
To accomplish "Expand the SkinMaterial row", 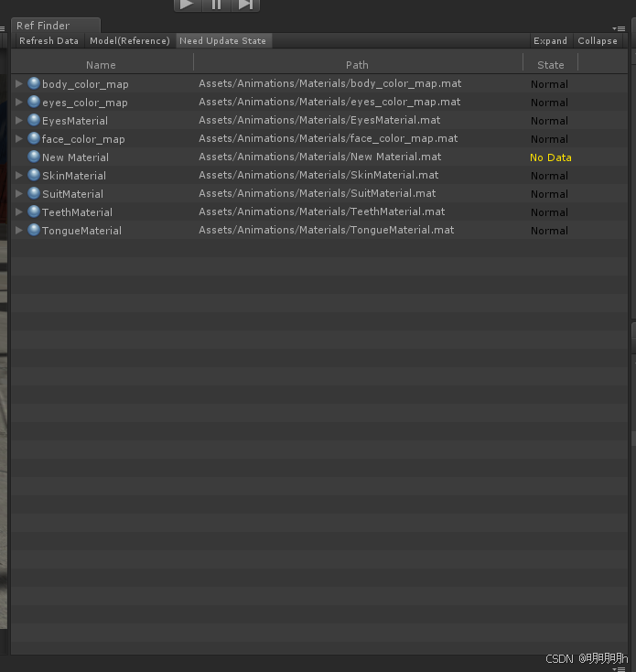I will point(19,175).
